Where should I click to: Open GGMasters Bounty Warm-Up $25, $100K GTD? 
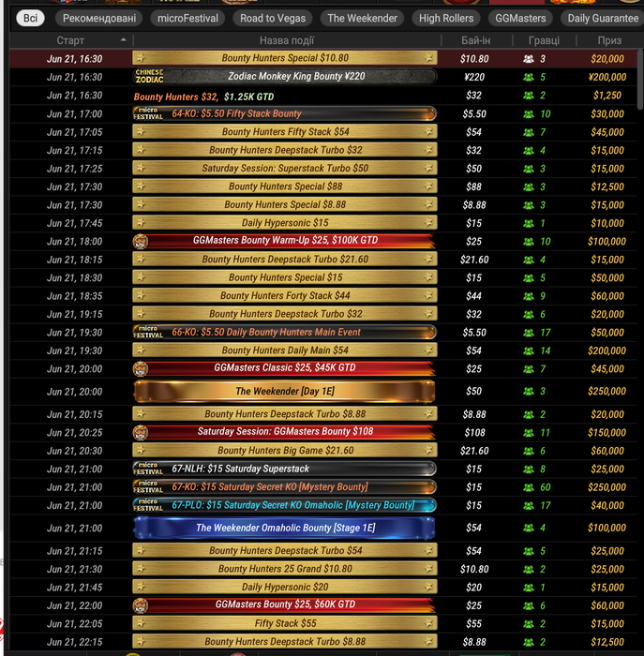click(285, 241)
